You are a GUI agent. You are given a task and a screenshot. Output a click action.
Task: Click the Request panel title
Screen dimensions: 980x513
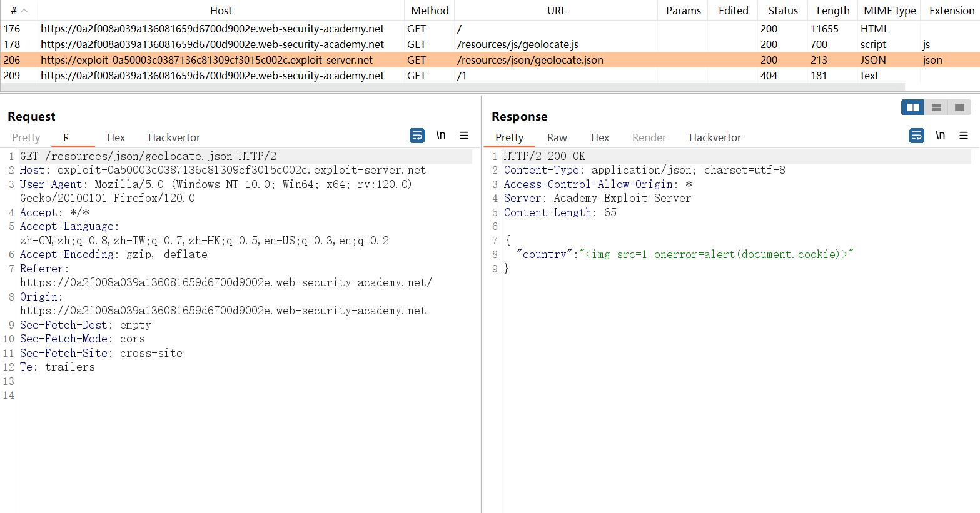[31, 117]
